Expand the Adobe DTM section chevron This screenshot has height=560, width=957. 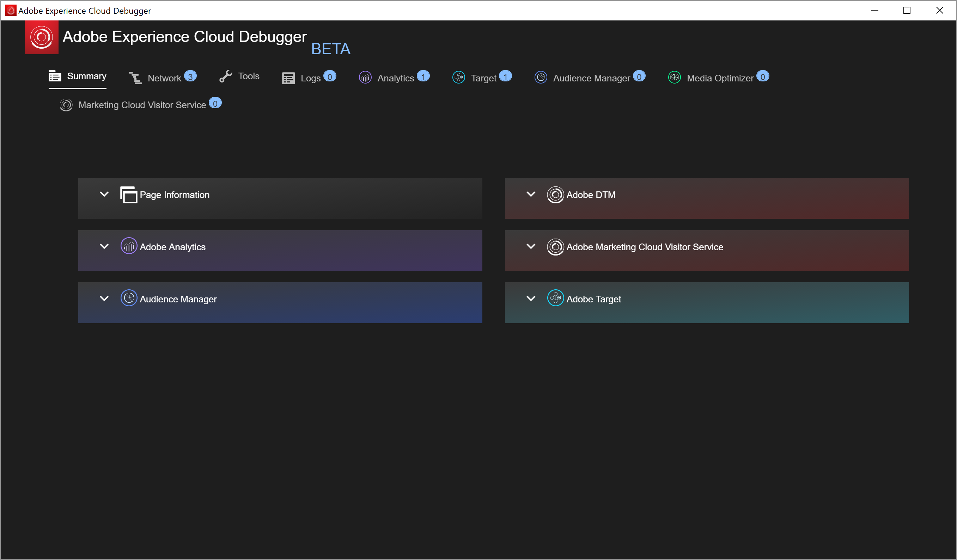coord(531,195)
